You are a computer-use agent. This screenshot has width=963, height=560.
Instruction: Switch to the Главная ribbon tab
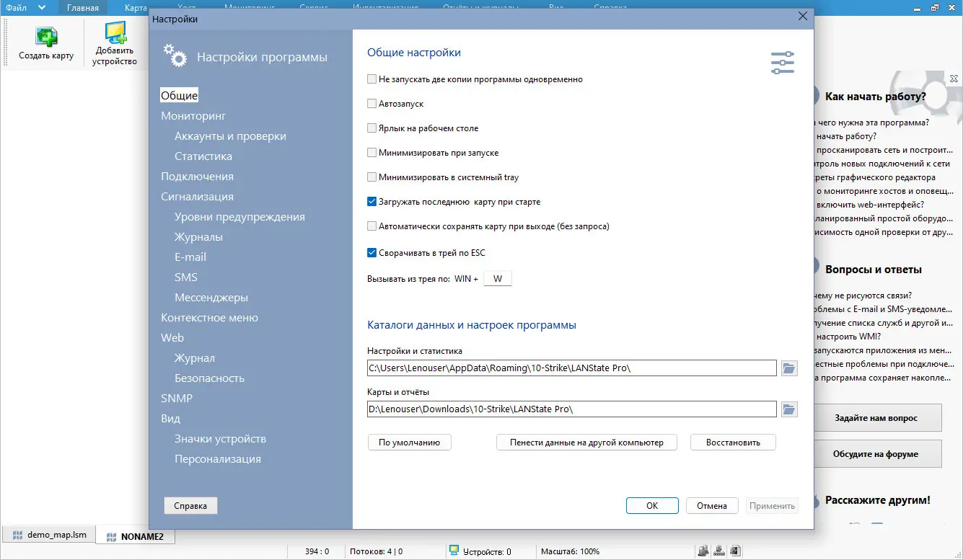tap(82, 8)
